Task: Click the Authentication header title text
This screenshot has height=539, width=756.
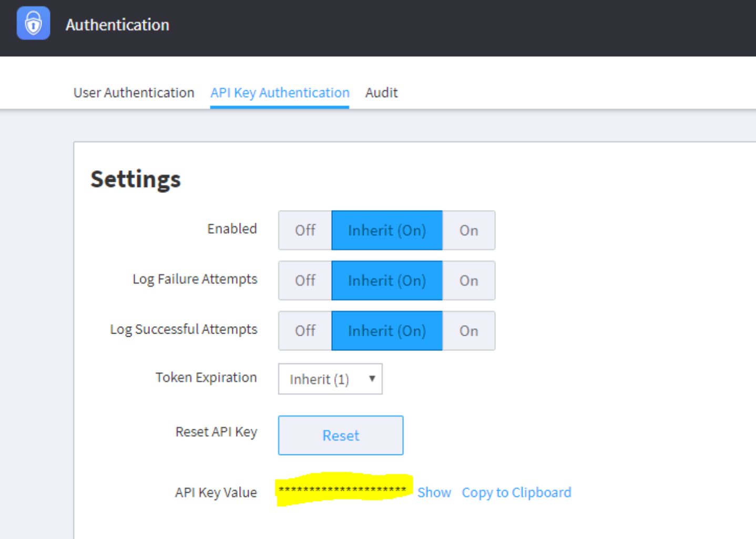Action: coord(117,25)
